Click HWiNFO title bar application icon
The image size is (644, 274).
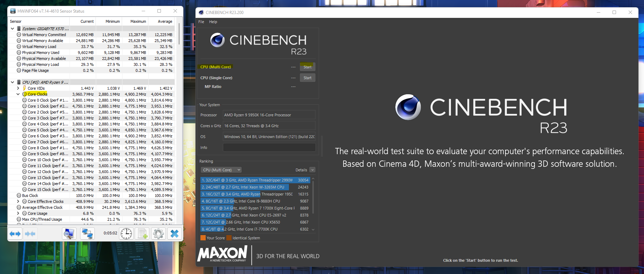tap(13, 11)
